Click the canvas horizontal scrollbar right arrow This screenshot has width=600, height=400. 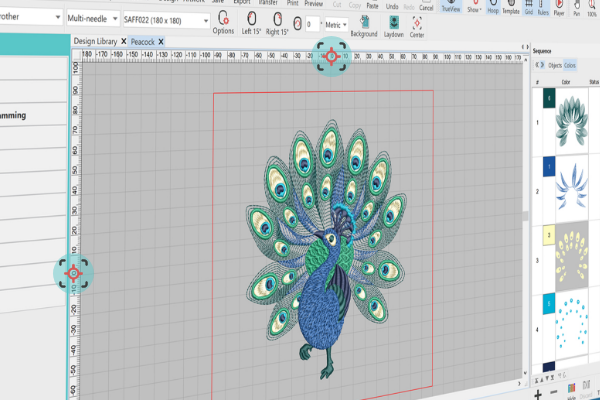519,384
